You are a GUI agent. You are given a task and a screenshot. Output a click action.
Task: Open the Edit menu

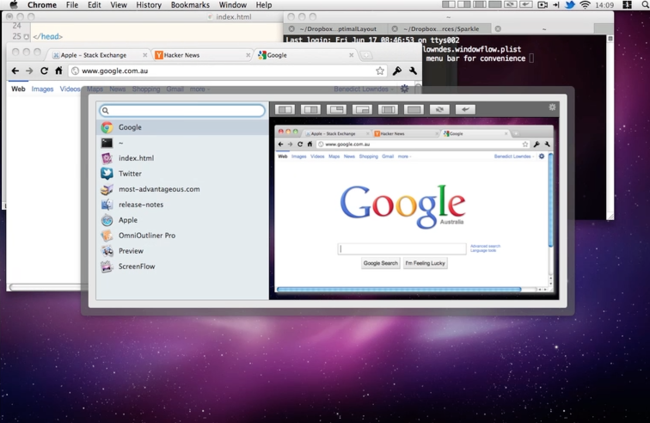coord(94,5)
